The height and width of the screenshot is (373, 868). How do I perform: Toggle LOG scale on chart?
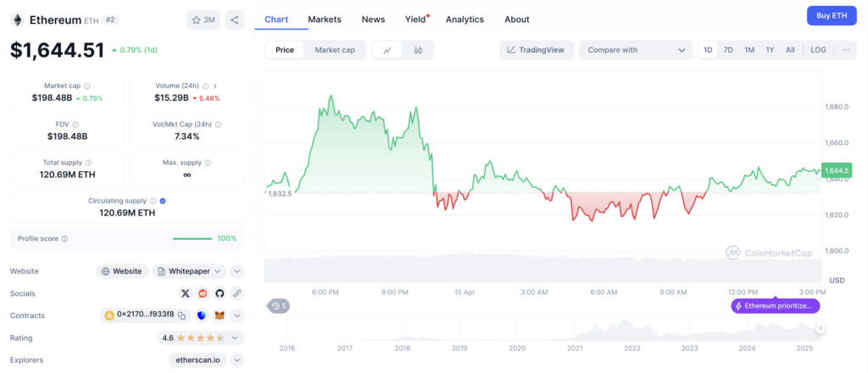pyautogui.click(x=818, y=50)
